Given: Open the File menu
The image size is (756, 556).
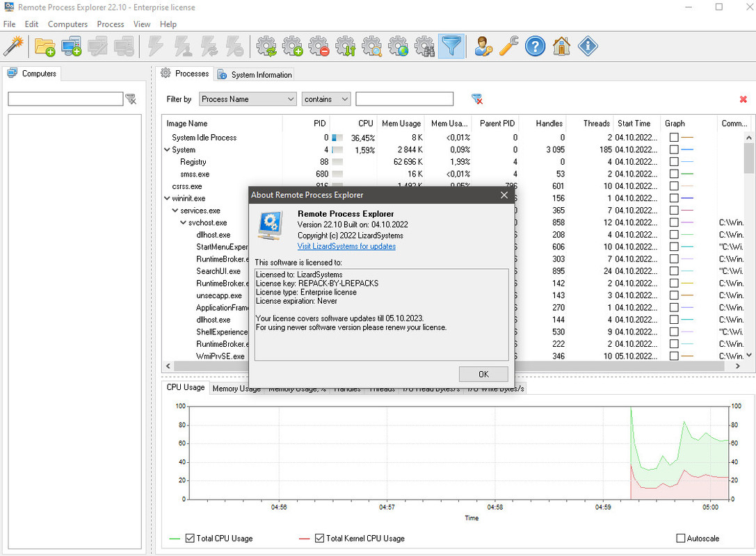Looking at the screenshot, I should coord(9,24).
